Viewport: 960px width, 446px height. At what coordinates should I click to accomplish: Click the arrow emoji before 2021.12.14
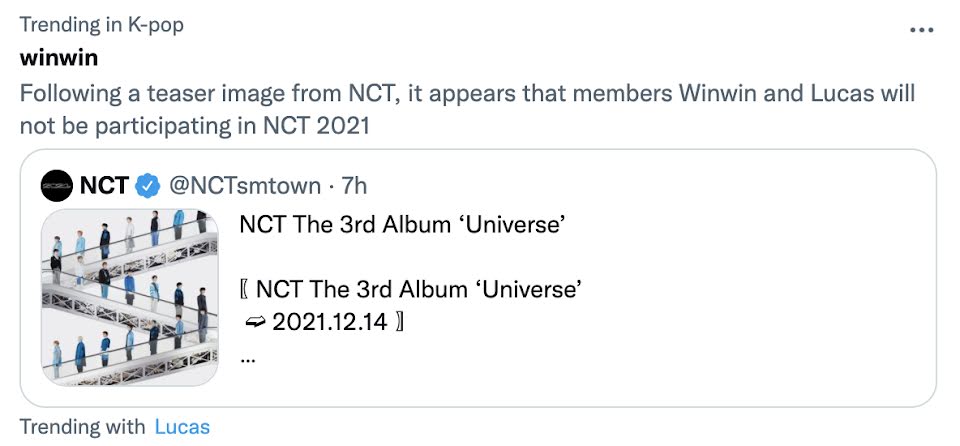(x=254, y=323)
